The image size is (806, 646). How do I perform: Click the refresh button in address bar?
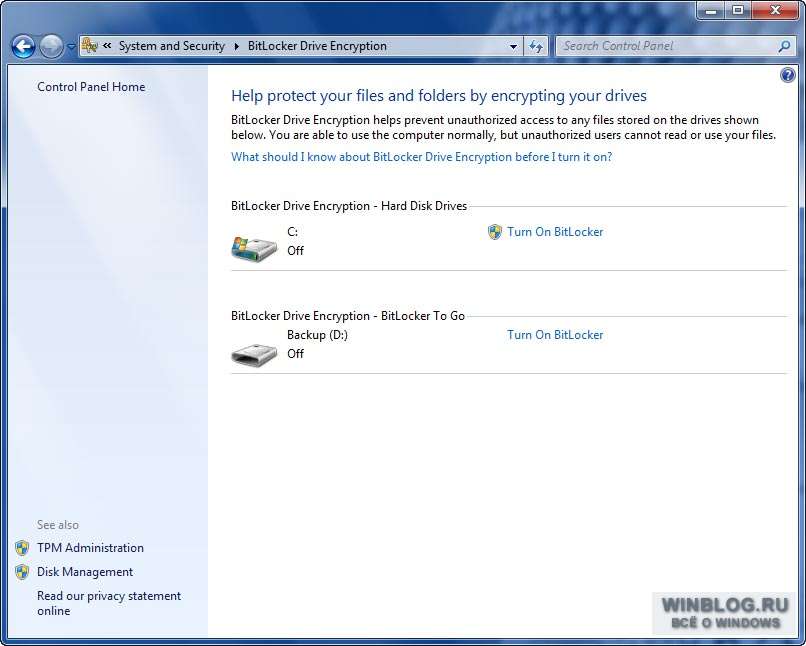[536, 47]
